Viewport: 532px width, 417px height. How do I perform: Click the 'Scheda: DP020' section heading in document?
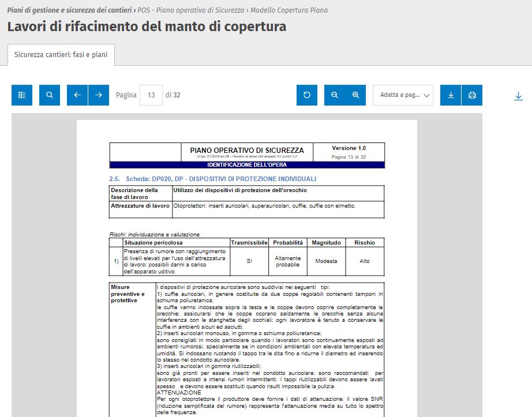click(x=212, y=179)
